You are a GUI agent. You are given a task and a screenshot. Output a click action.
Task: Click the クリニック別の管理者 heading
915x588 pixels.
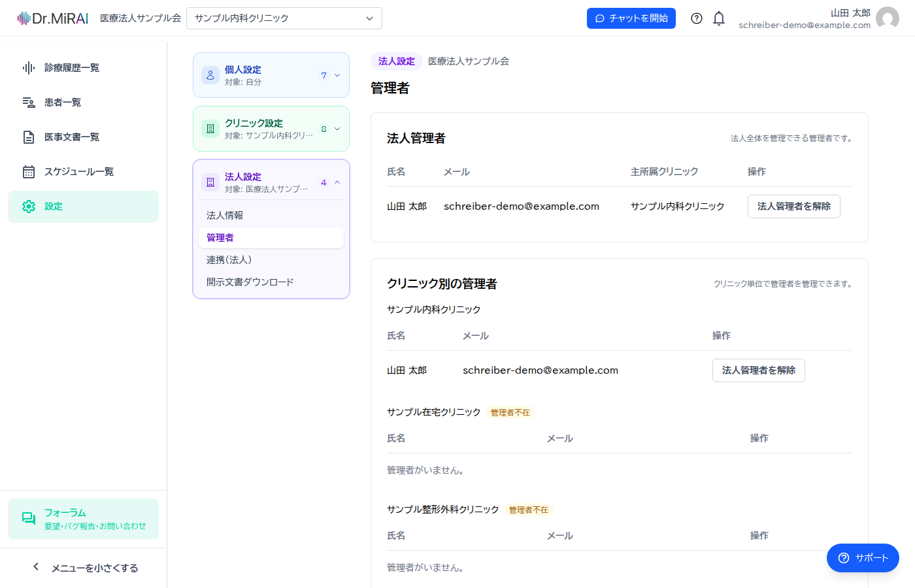[442, 284]
